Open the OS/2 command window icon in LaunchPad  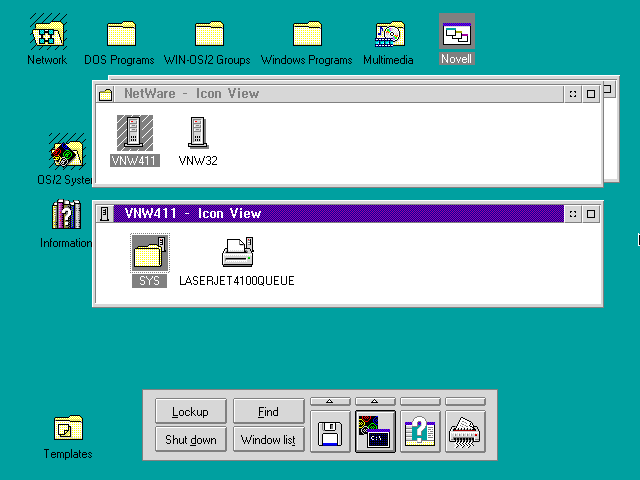(x=375, y=432)
